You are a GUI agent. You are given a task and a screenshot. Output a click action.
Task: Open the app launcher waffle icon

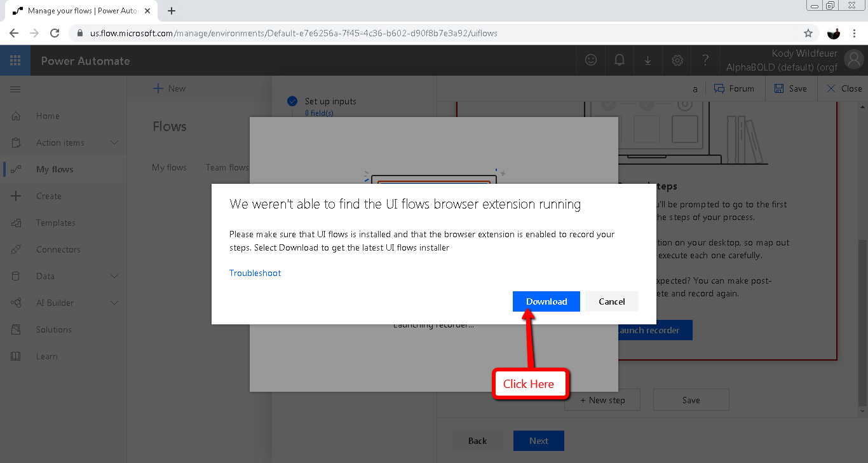pos(15,60)
